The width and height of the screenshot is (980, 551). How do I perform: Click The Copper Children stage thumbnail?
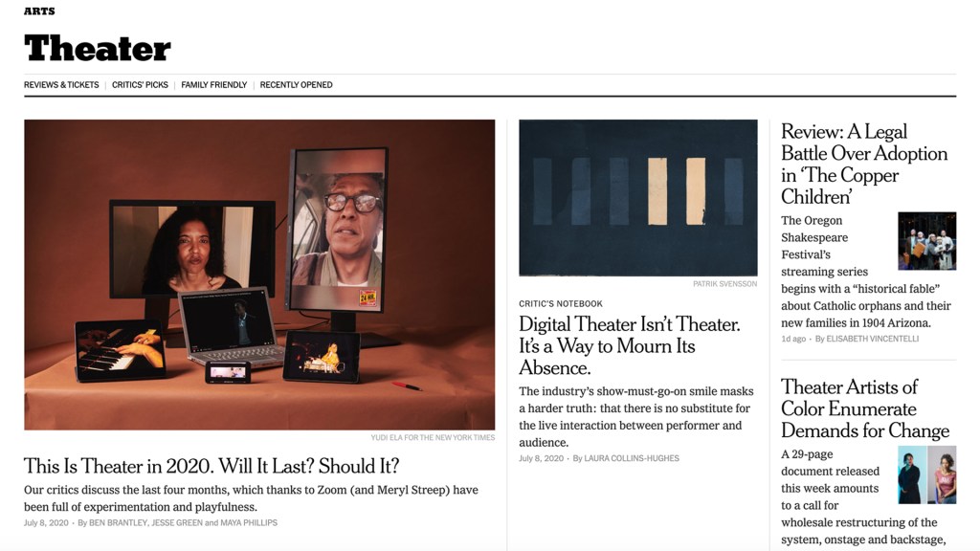click(x=926, y=240)
